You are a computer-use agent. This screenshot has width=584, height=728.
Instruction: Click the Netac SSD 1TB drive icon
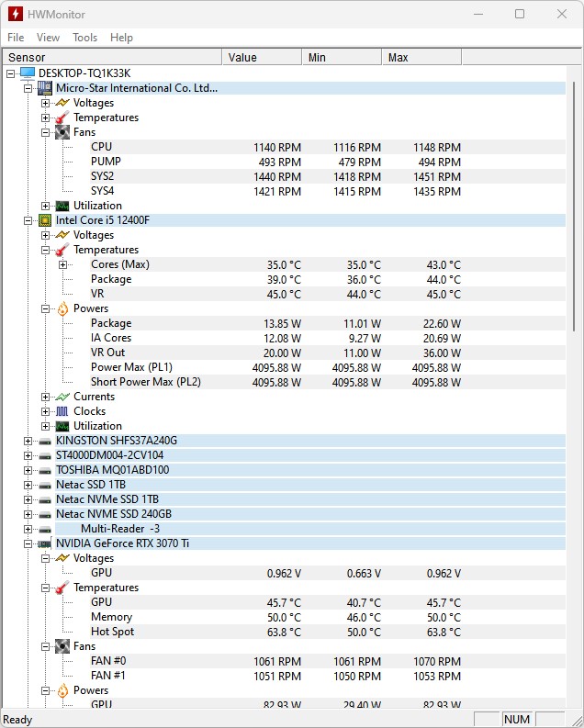pyautogui.click(x=45, y=485)
